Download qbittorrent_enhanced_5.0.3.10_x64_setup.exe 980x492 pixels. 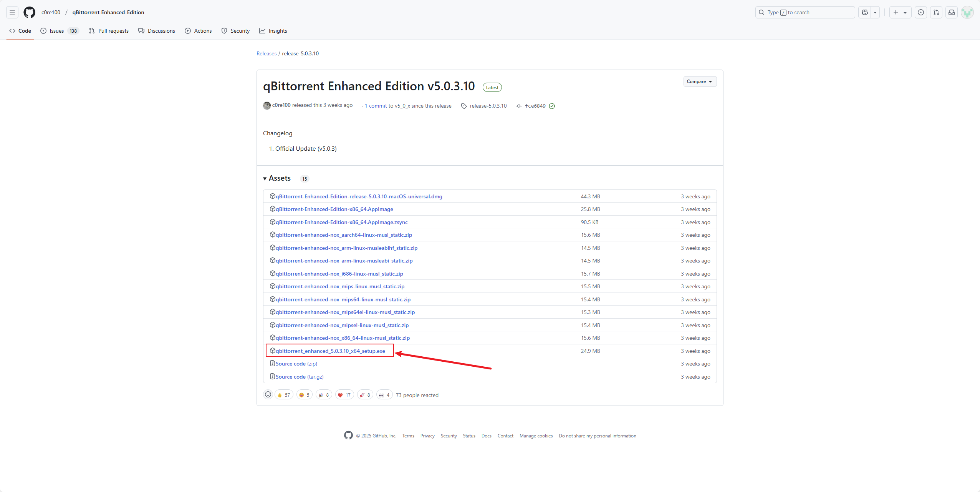(330, 351)
